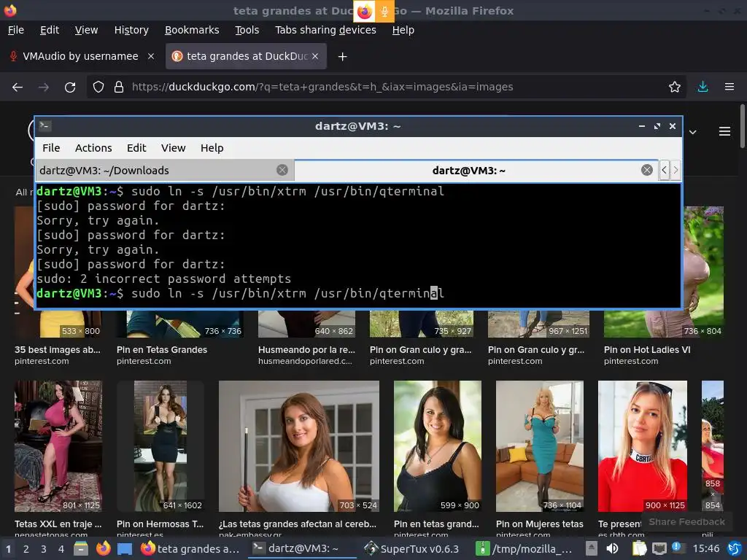Open the 'Husmeando por la re...' result title
The width and height of the screenshot is (747, 560).
pyautogui.click(x=306, y=349)
